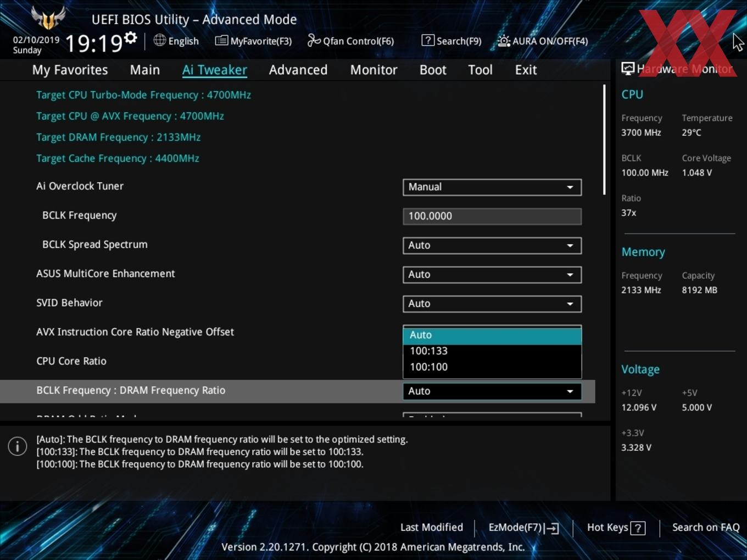Click the 8192 MB capacity value
The image size is (747, 560).
click(x=700, y=290)
